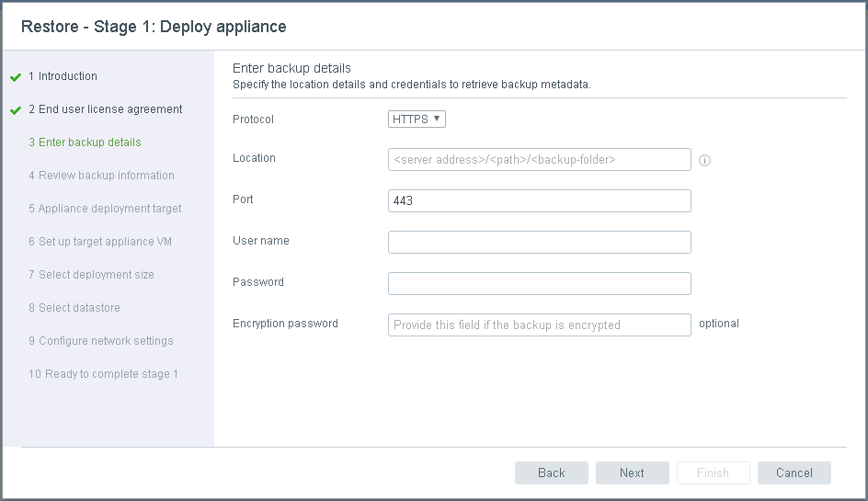Click the 'Encryption password' label
Screen dimensions: 868x501
(285, 324)
